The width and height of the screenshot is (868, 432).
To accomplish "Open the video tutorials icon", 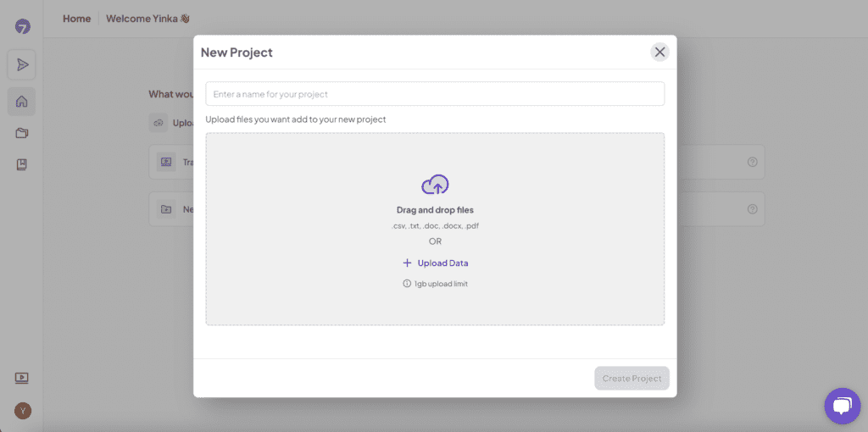I will tap(21, 379).
